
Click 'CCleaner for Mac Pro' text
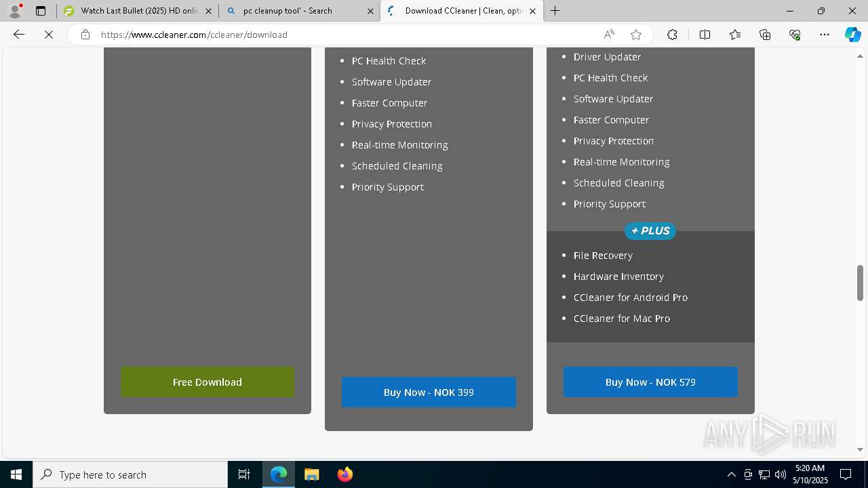point(622,319)
